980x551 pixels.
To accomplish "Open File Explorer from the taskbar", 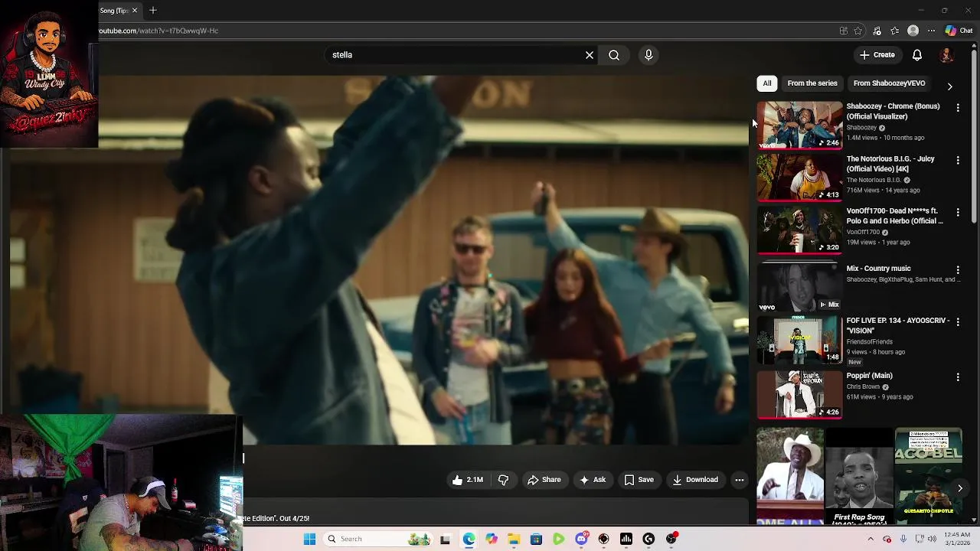I will [x=514, y=539].
